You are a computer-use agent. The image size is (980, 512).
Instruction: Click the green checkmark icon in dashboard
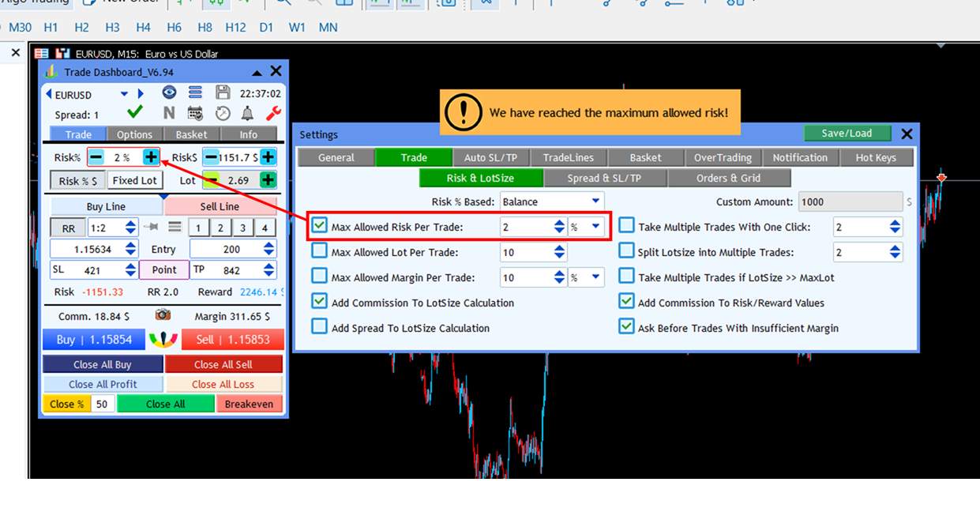click(x=135, y=112)
